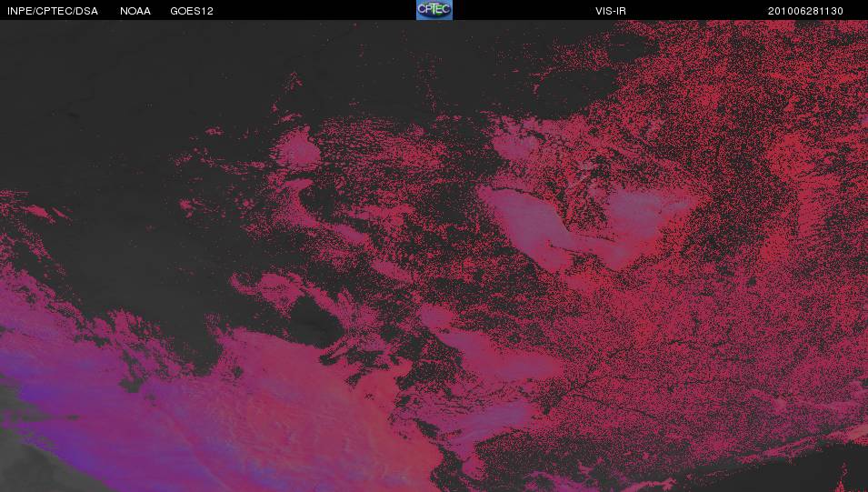Screen dimensions: 868x492
Task: Click the GOES12 satellite label
Action: click(192, 11)
